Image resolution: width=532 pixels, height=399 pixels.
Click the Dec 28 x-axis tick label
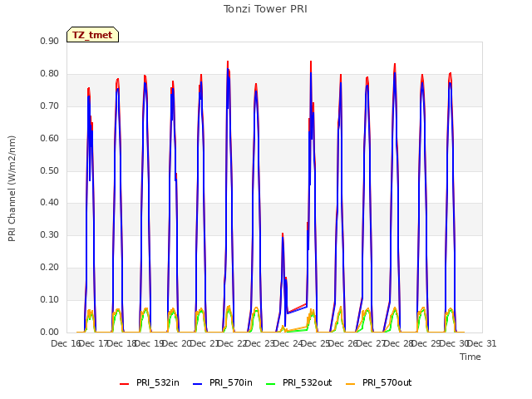399,344
